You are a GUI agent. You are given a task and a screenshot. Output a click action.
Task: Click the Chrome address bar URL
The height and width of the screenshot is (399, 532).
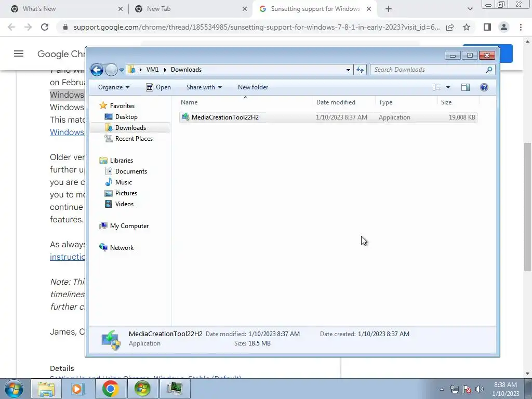point(257,27)
